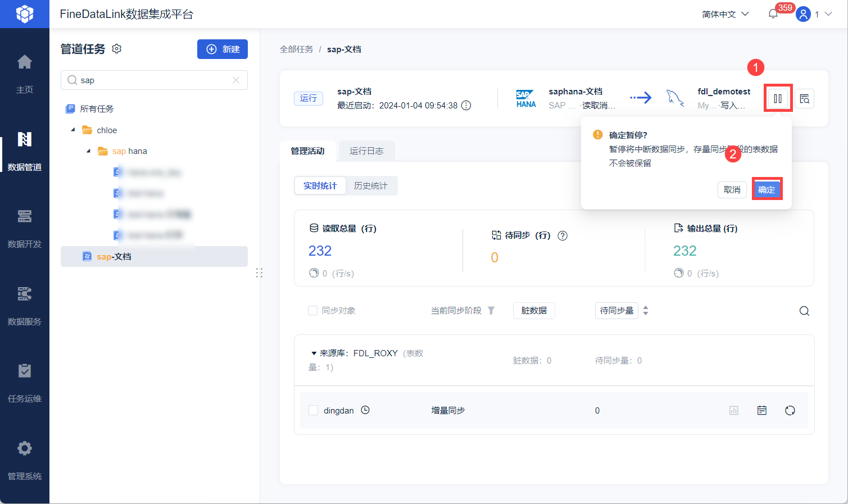Switch to 实时统计 view
848x504 pixels.
tap(320, 186)
